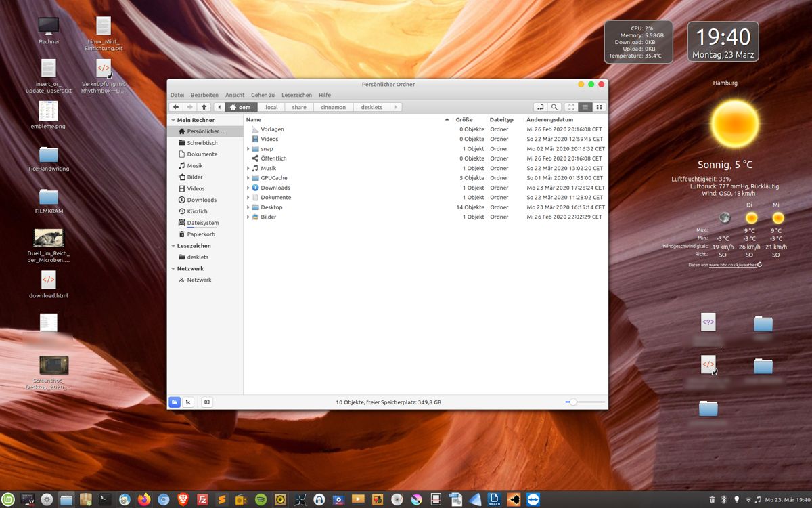Go up to the parent folder
812x508 pixels.
(x=204, y=107)
